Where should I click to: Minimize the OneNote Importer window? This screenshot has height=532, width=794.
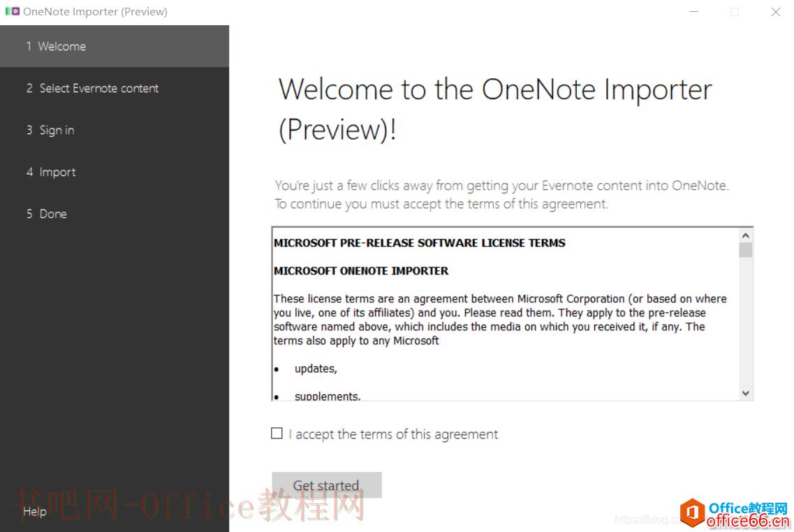click(694, 12)
